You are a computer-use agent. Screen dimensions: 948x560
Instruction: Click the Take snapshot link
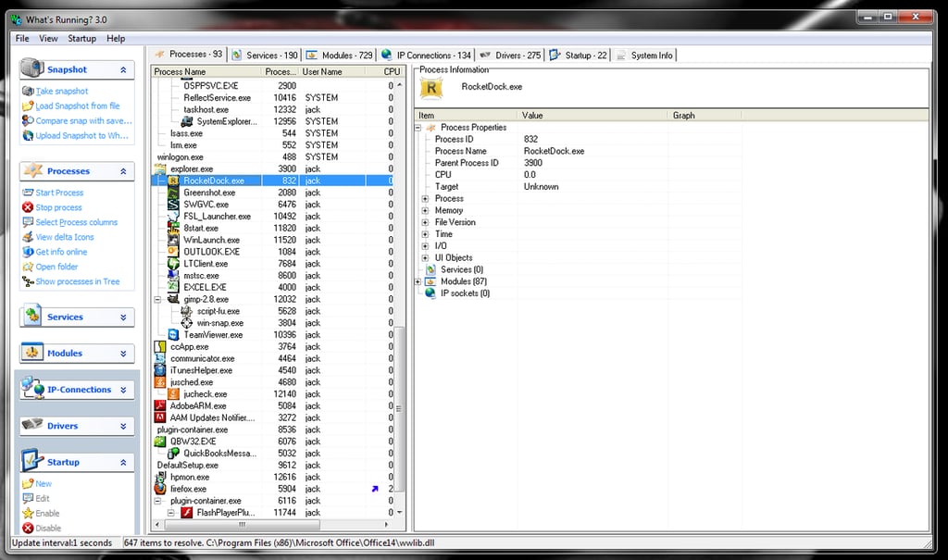pos(62,91)
